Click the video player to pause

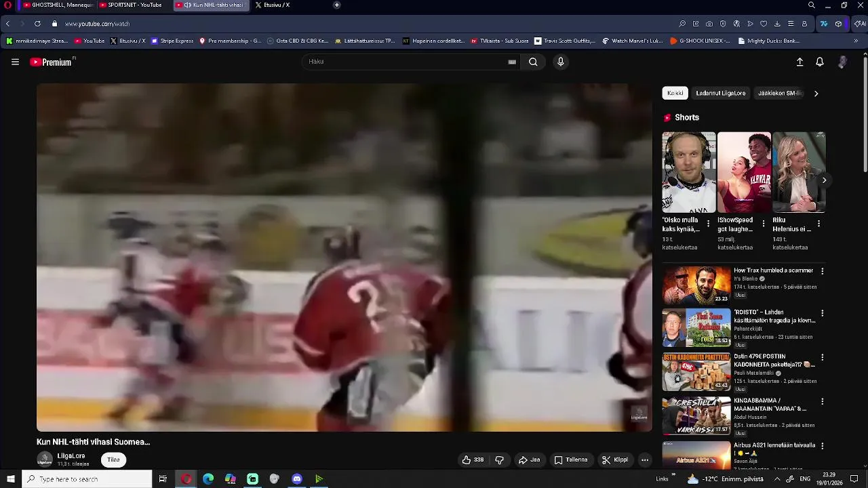coord(344,258)
